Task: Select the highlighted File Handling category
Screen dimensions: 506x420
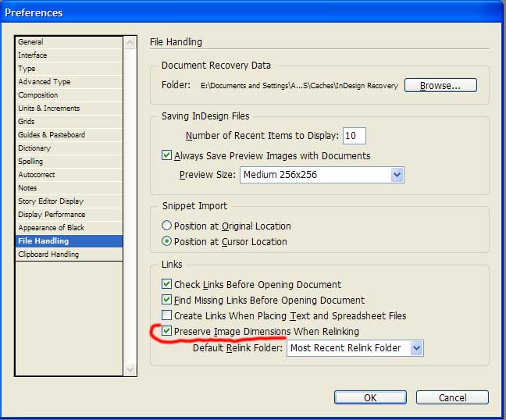Action: (x=69, y=240)
